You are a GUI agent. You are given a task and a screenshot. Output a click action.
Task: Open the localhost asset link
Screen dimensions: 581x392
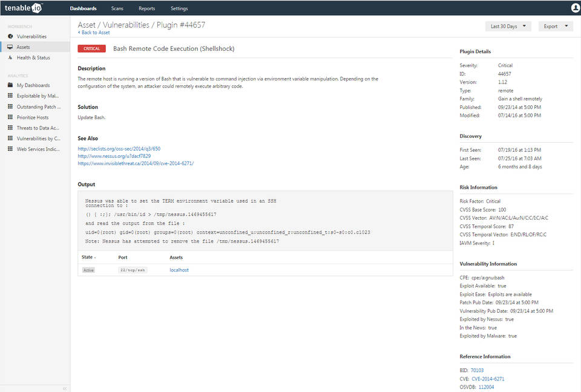[x=179, y=270]
